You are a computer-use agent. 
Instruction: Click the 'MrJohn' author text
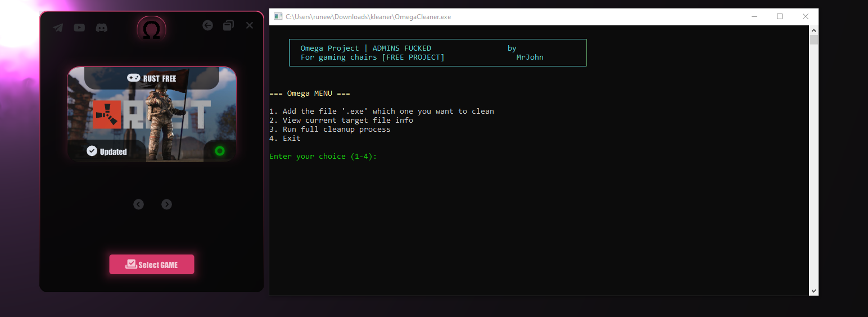530,57
